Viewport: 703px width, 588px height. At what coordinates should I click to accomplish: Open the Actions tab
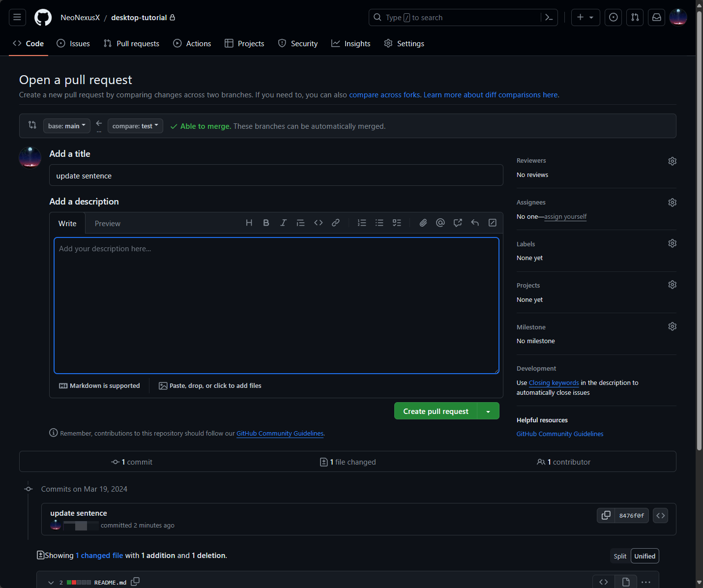192,43
